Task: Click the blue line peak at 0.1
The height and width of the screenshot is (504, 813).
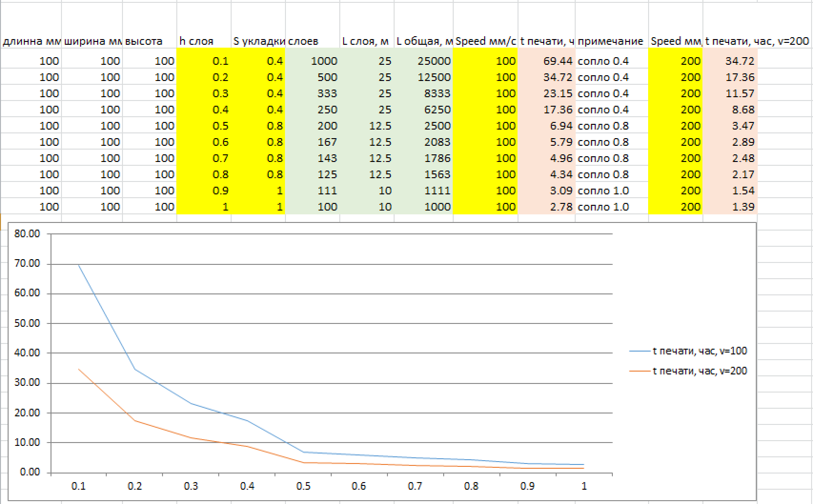Action: [79, 265]
